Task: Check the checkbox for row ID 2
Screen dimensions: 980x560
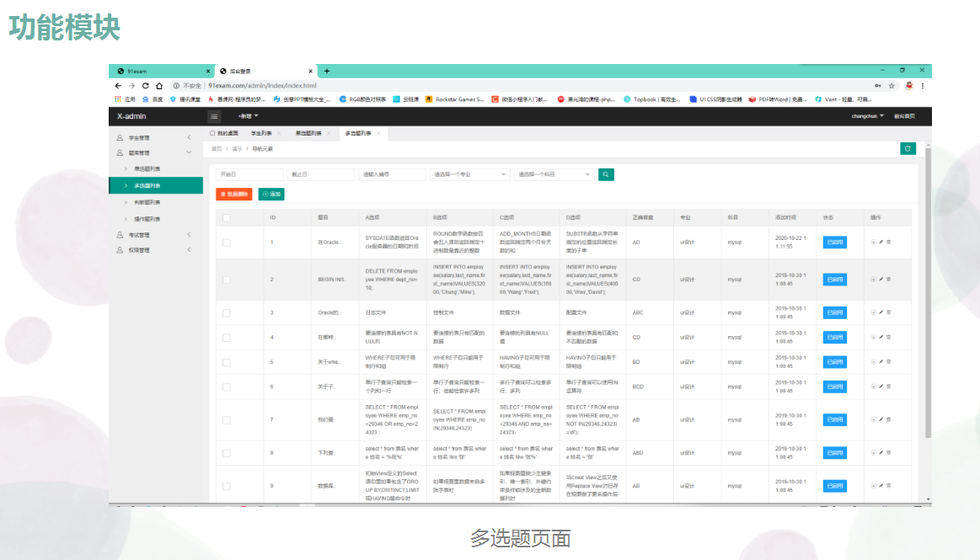Action: tap(226, 280)
